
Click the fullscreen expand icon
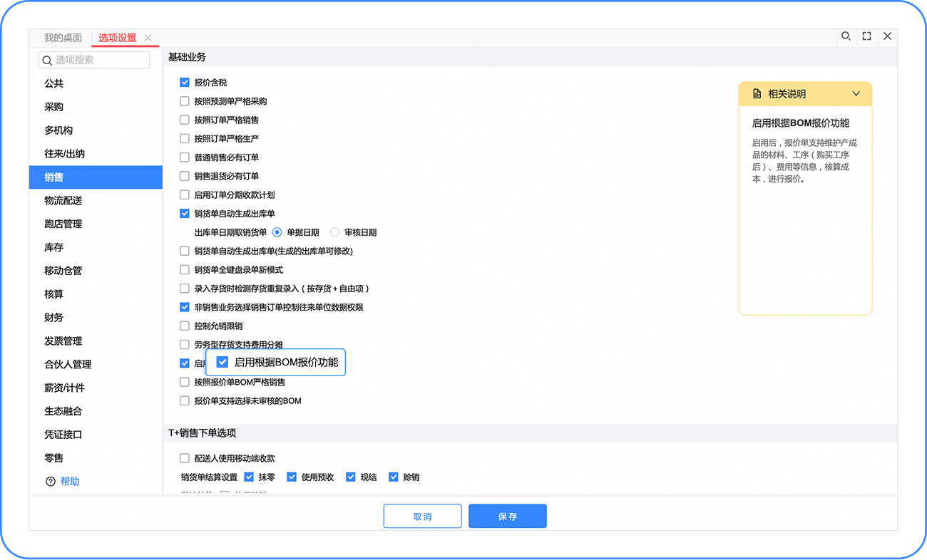pyautogui.click(x=866, y=36)
